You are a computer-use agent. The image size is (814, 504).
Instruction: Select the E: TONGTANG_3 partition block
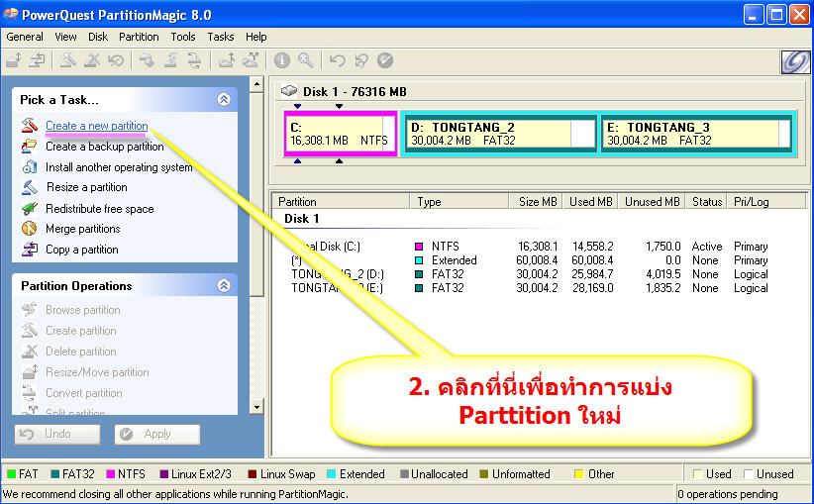pyautogui.click(x=696, y=134)
